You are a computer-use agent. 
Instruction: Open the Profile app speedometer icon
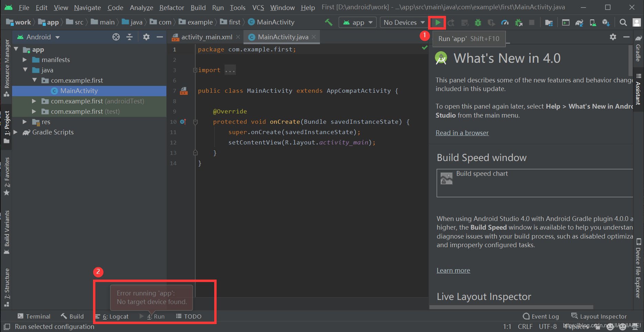[x=505, y=22]
